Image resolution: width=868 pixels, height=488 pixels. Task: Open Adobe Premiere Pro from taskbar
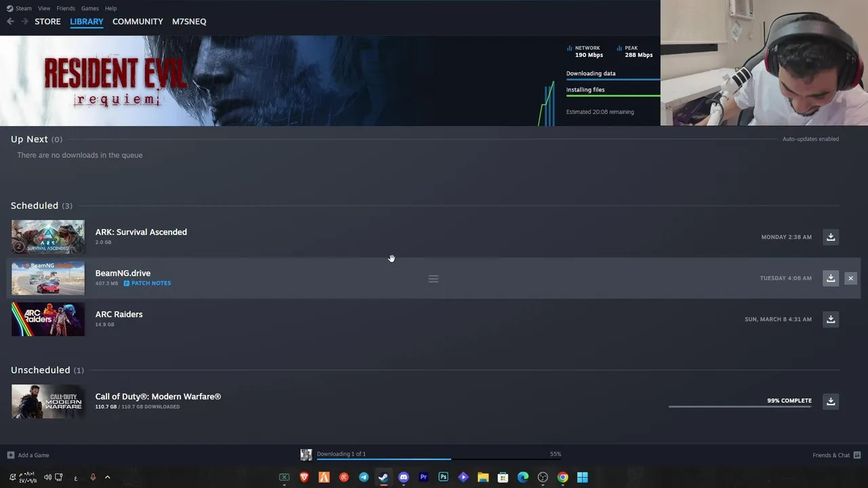pos(423,477)
